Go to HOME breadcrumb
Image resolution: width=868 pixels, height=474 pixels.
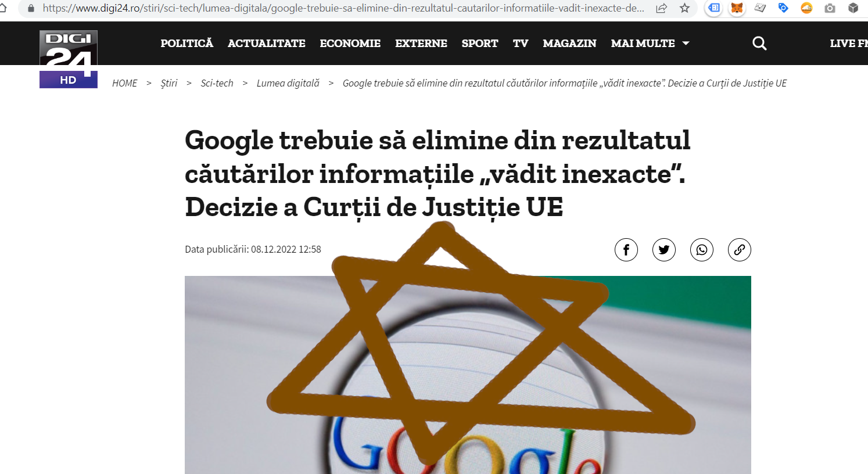pos(125,83)
